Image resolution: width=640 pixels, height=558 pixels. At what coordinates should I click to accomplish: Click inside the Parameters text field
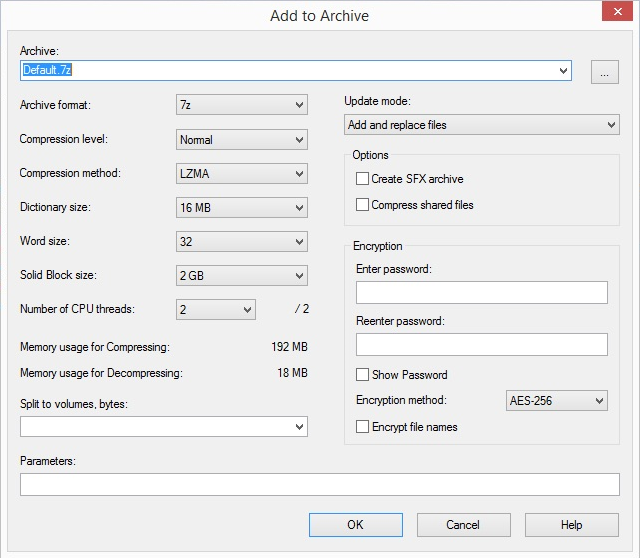tap(319, 484)
